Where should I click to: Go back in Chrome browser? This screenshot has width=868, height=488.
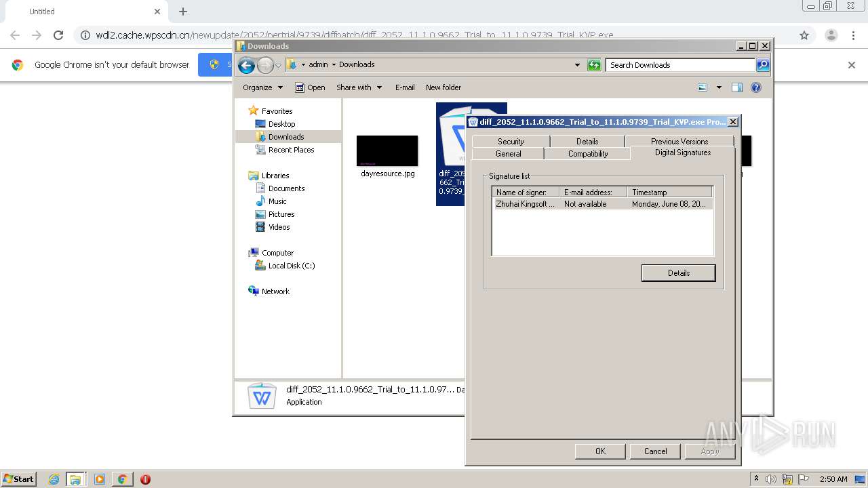15,35
